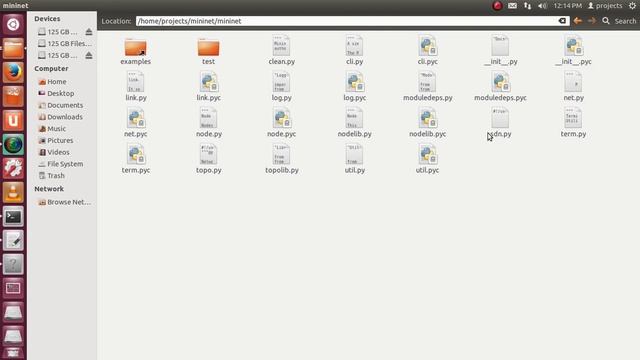Clear the location bar text
640x360 pixels.
pos(562,21)
